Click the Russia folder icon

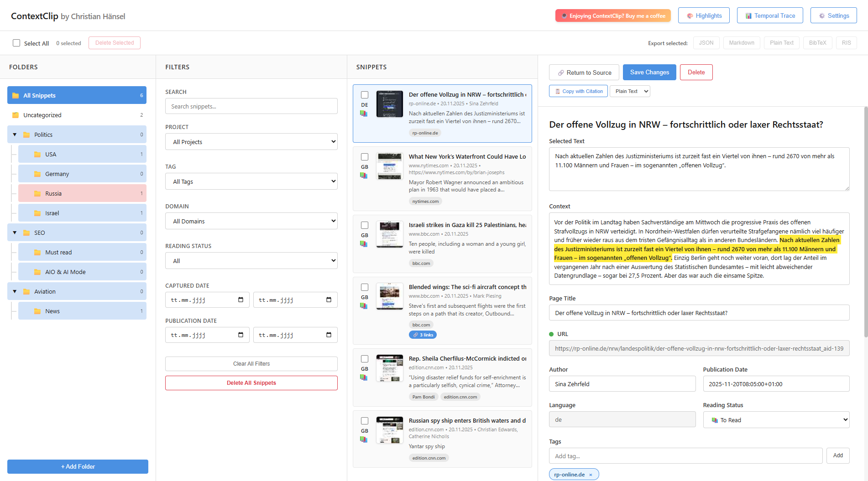37,194
